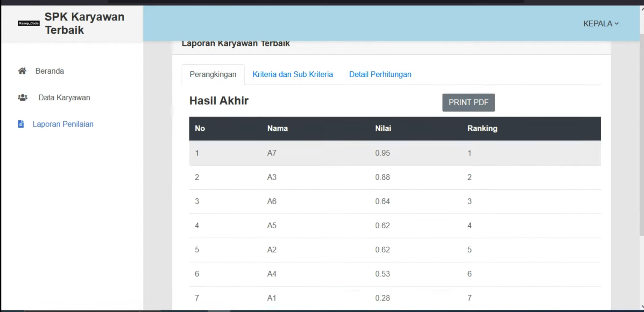The height and width of the screenshot is (312, 644).
Task: Click the Laporan Karyawan Terbaik heading
Action: [236, 44]
